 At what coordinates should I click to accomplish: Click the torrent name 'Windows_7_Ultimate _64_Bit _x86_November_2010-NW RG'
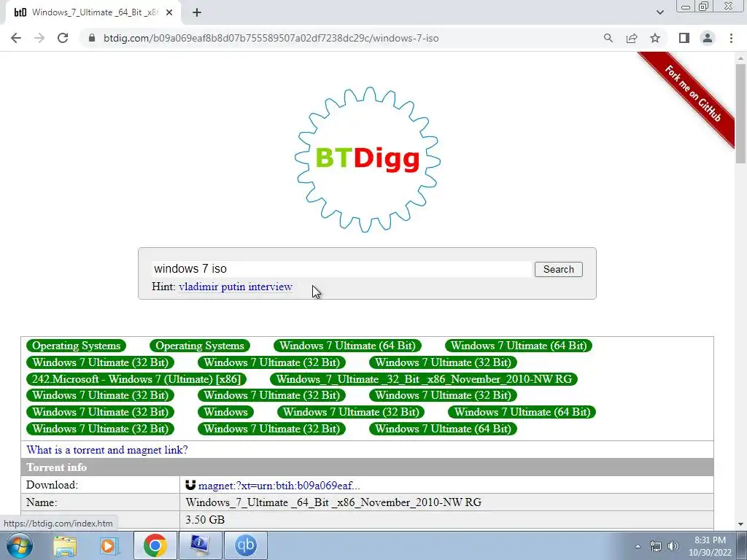pos(333,502)
